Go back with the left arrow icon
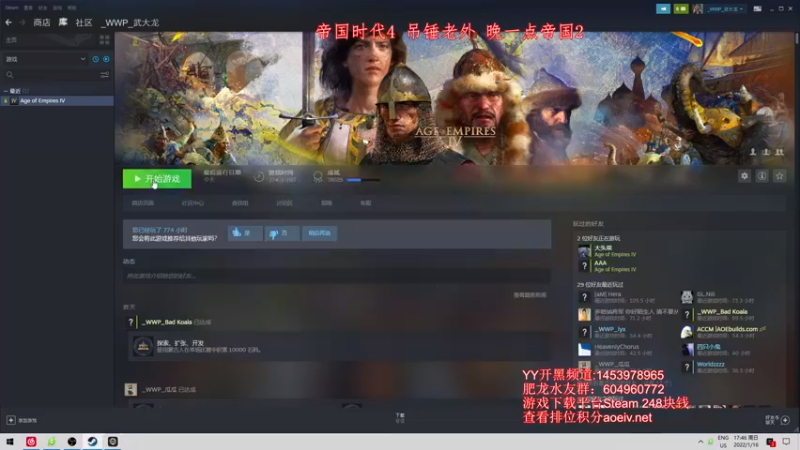 pos(9,22)
